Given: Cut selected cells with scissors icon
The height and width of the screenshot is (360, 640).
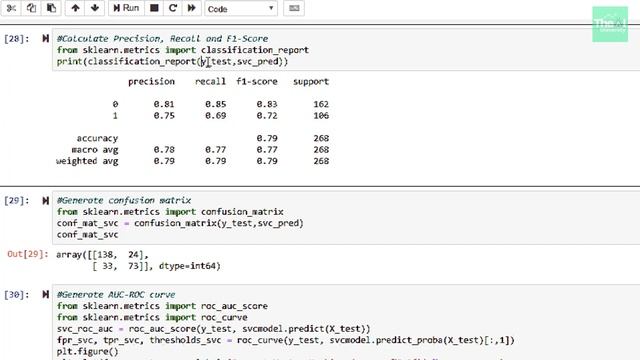Looking at the screenshot, I should [11, 8].
